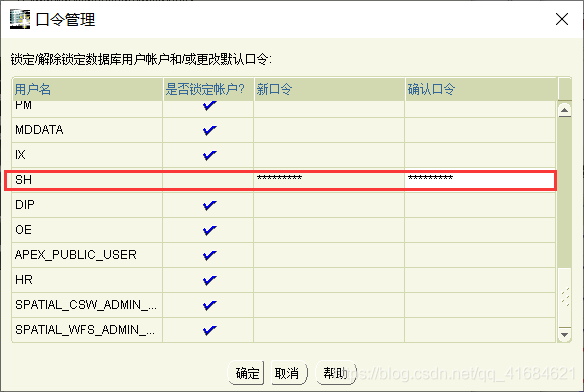Click the 用户名 column header
Screen dimensions: 584x392
pos(88,89)
